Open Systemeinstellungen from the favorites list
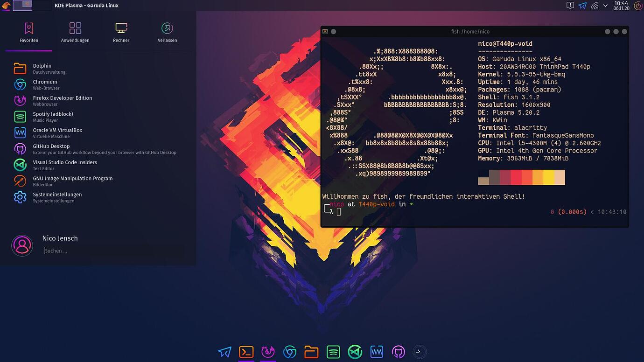 pyautogui.click(x=57, y=196)
